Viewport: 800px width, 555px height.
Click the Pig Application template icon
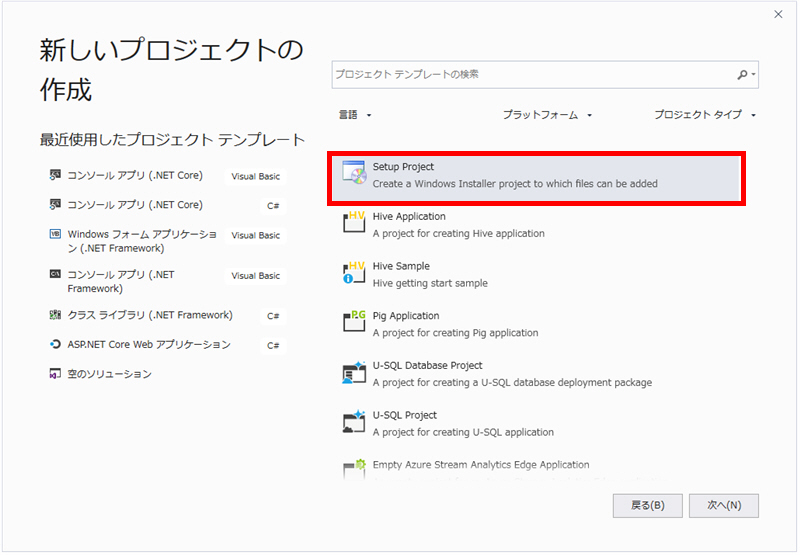(x=354, y=321)
